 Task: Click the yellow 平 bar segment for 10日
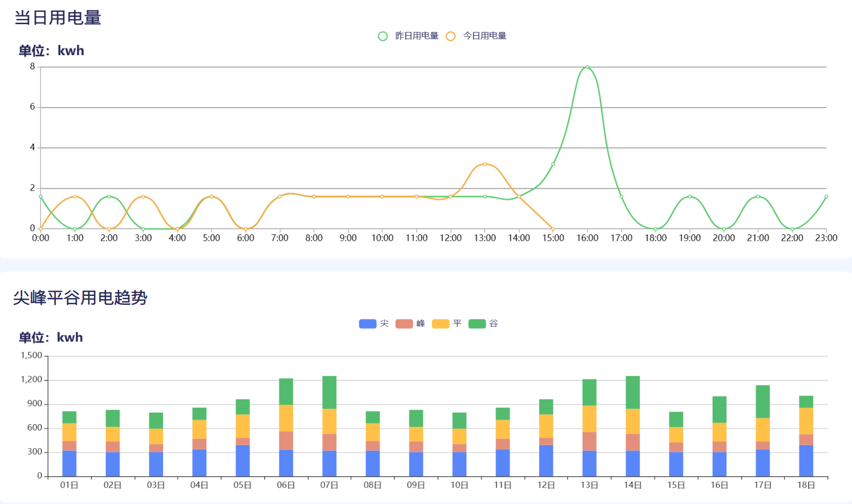point(460,437)
